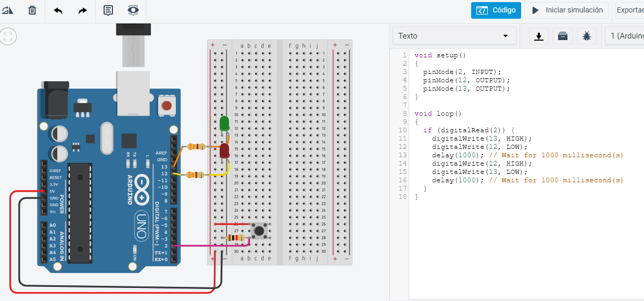Delete selection with the trash icon
The width and height of the screenshot is (644, 301).
pos(32,10)
